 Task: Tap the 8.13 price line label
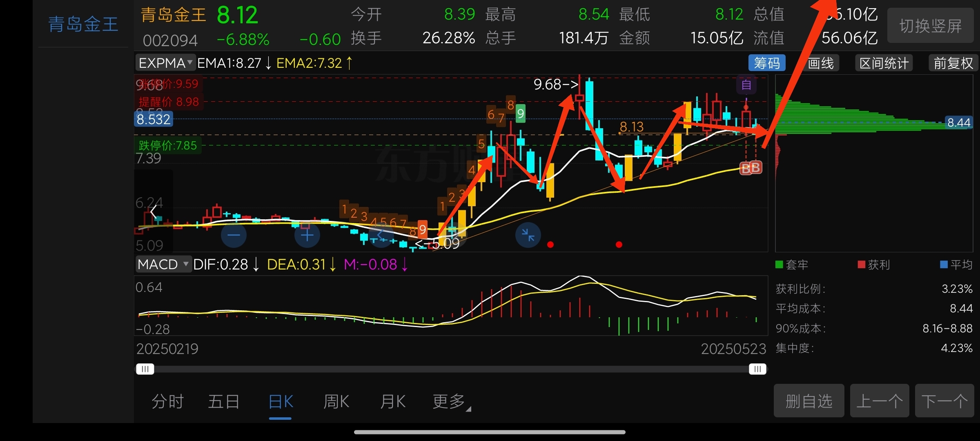coord(632,127)
